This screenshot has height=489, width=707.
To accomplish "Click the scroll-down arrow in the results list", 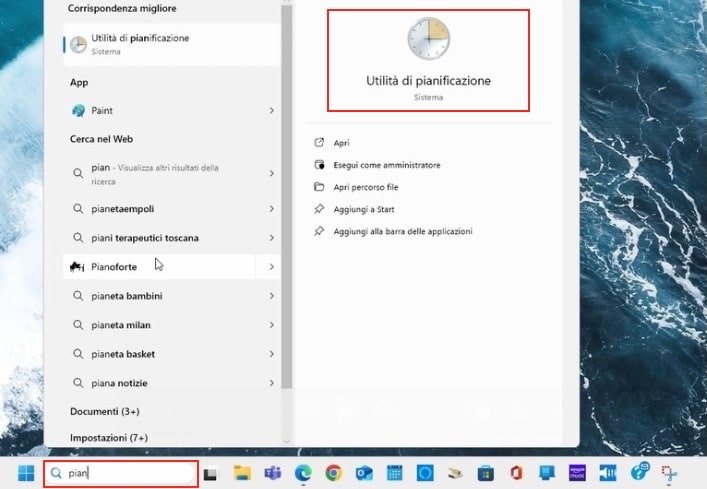I will [x=286, y=441].
